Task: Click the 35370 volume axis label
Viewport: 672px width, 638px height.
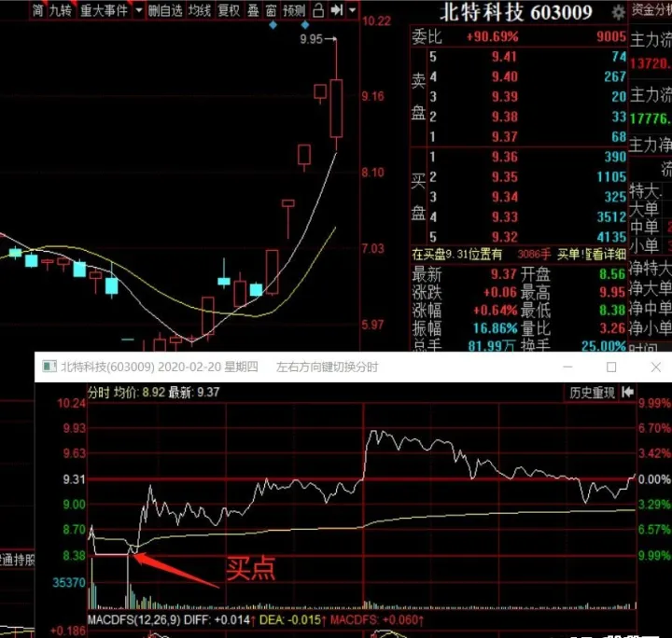Action: [68, 583]
